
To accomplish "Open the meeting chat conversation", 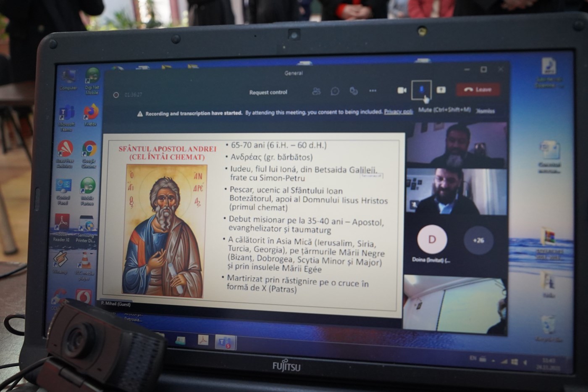I will click(335, 91).
